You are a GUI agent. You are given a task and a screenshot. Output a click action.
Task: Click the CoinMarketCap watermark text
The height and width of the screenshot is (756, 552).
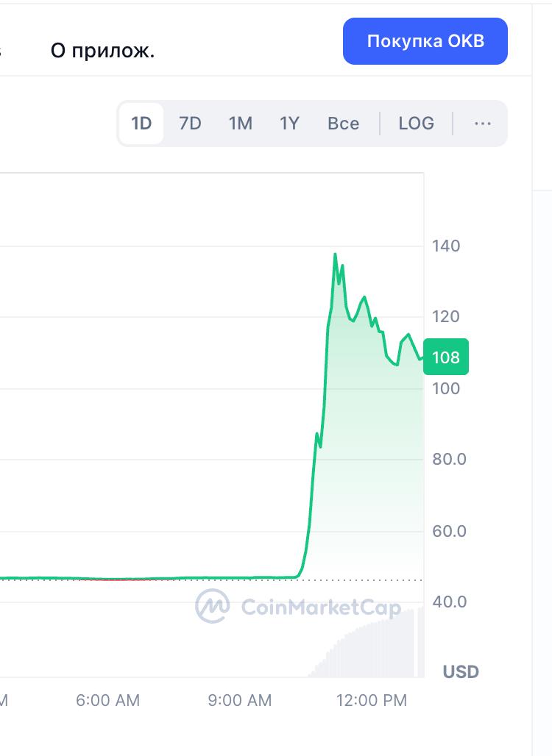point(321,607)
